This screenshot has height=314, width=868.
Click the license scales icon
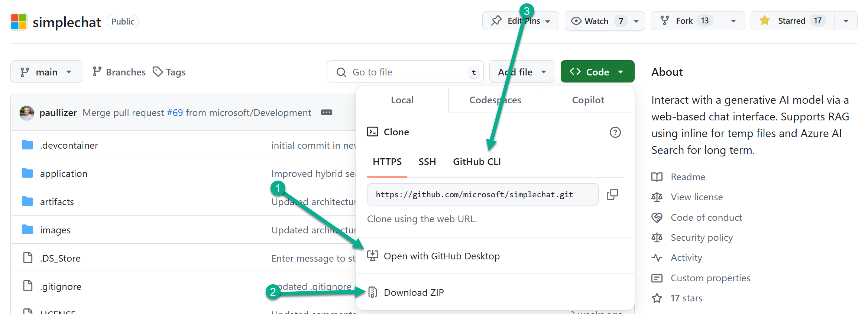pyautogui.click(x=657, y=197)
